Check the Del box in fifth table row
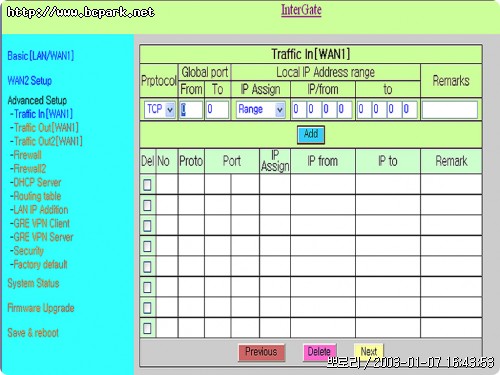The width and height of the screenshot is (500, 375). [147, 267]
